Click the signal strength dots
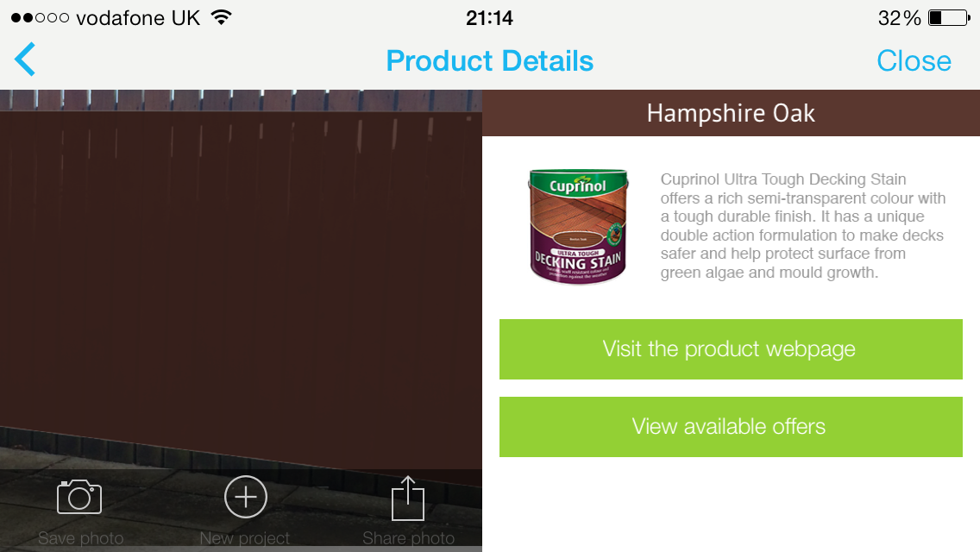Image resolution: width=980 pixels, height=552 pixels. tap(40, 17)
